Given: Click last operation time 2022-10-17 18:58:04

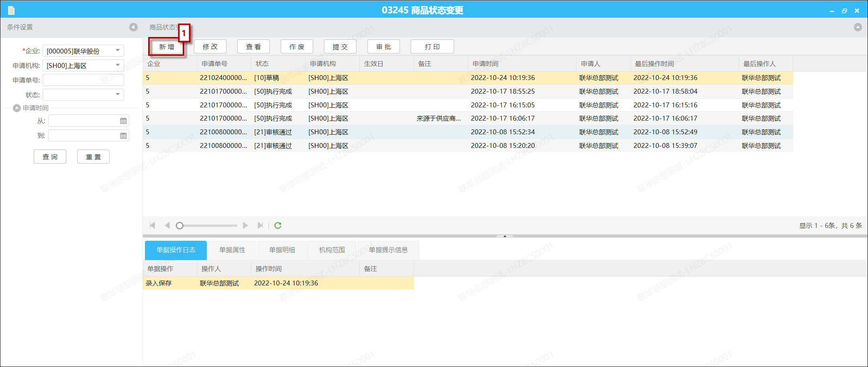Looking at the screenshot, I should tap(665, 91).
